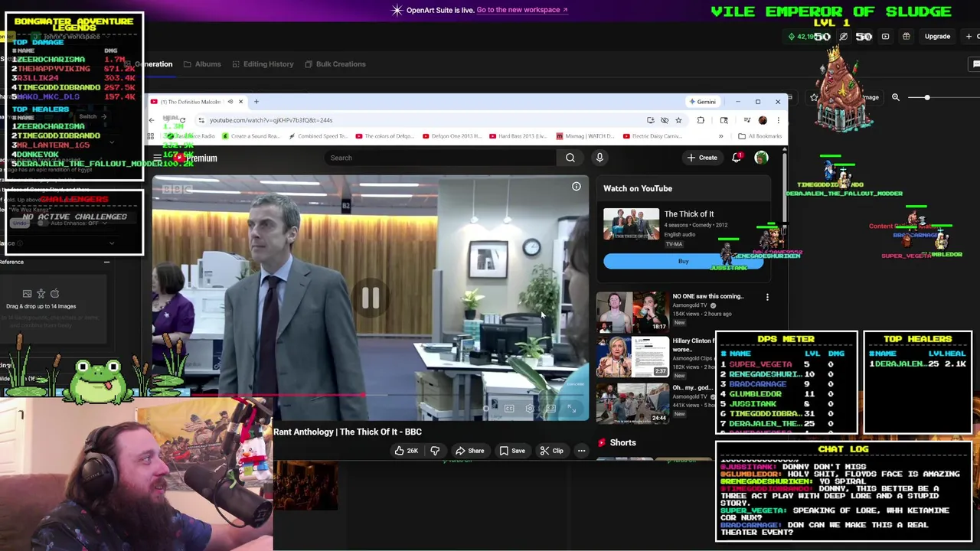Open Albums tab in OpenArt
This screenshot has width=980, height=551.
click(202, 64)
